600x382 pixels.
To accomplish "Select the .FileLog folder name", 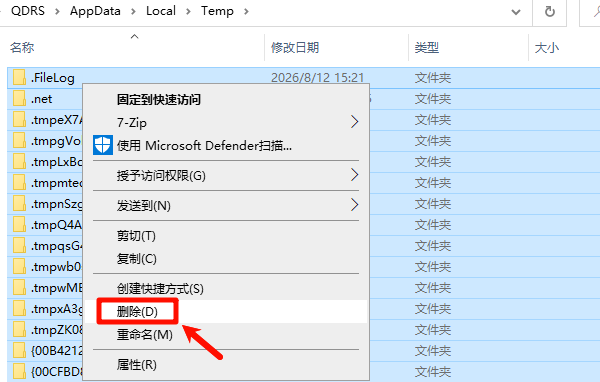I will point(53,78).
